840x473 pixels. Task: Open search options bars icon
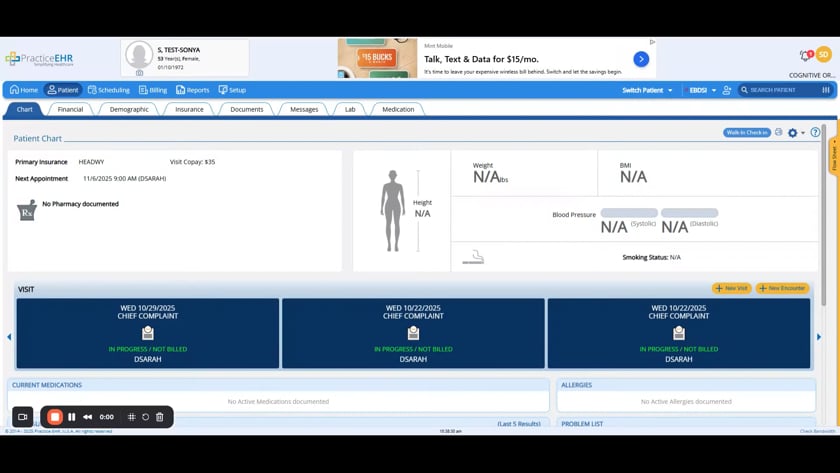[x=826, y=90]
